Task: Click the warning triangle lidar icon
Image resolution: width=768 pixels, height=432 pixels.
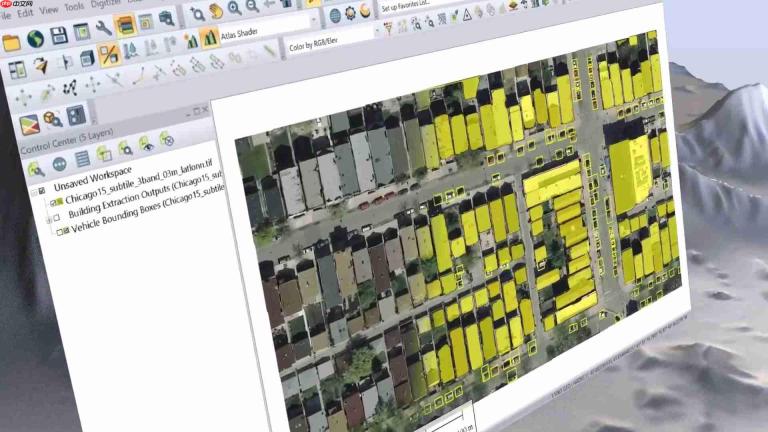Action: click(467, 16)
